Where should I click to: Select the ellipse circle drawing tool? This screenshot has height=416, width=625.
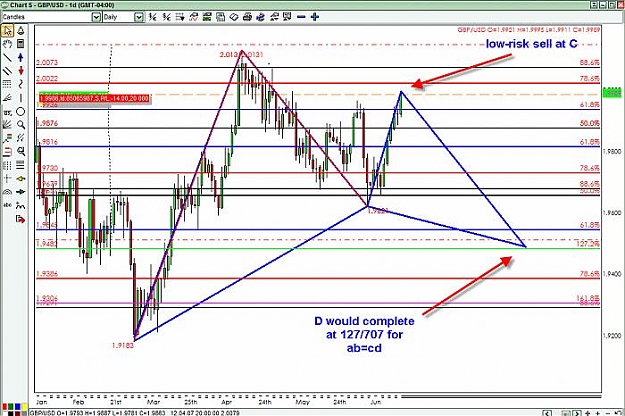21,112
